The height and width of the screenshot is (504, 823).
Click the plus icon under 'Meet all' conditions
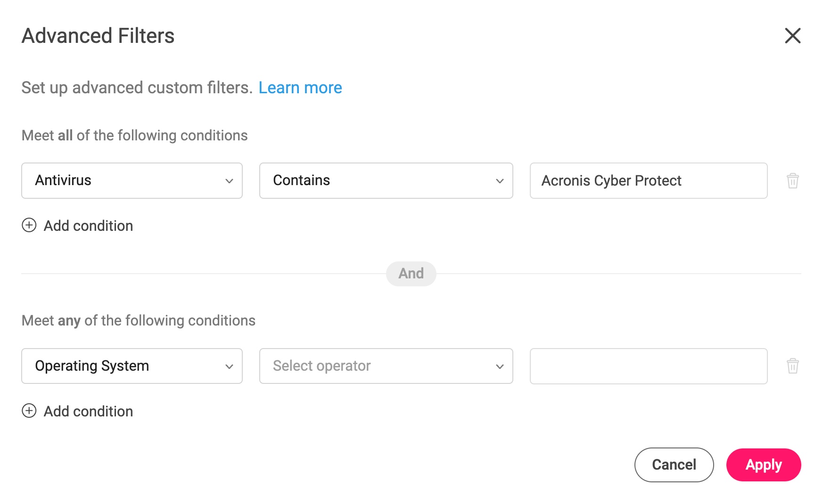point(29,226)
